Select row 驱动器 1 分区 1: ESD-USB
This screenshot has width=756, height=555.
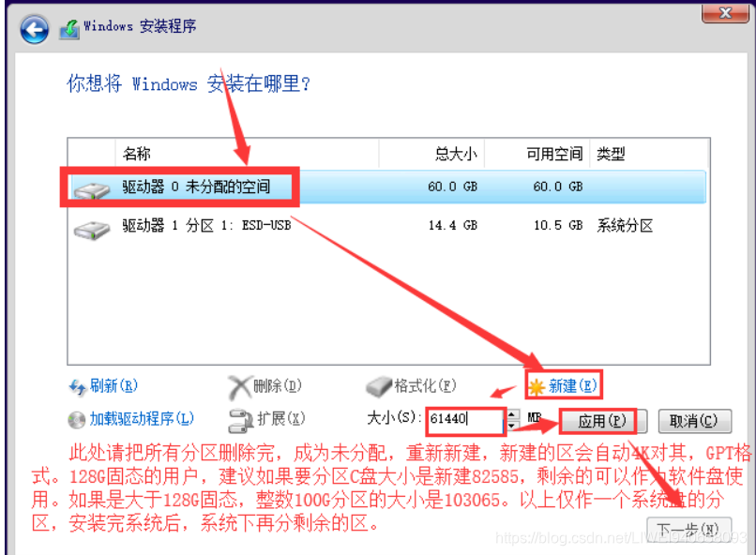(387, 225)
